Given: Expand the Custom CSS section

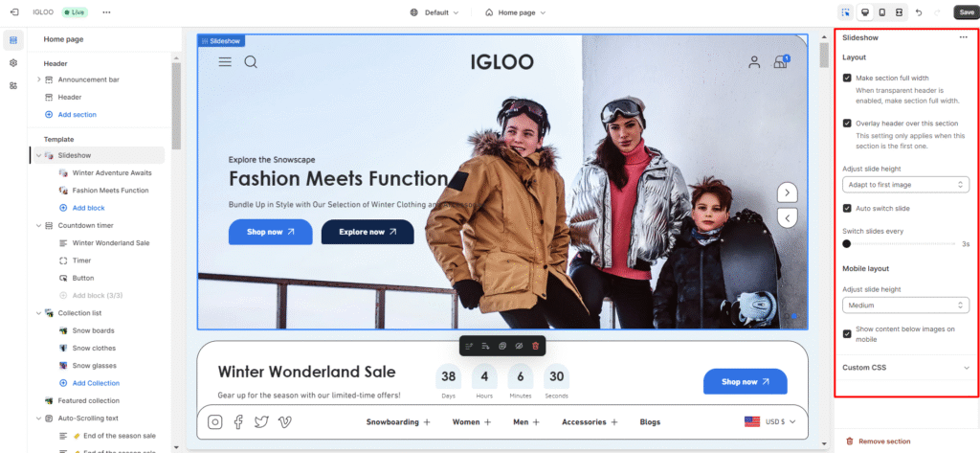Looking at the screenshot, I should click(905, 367).
